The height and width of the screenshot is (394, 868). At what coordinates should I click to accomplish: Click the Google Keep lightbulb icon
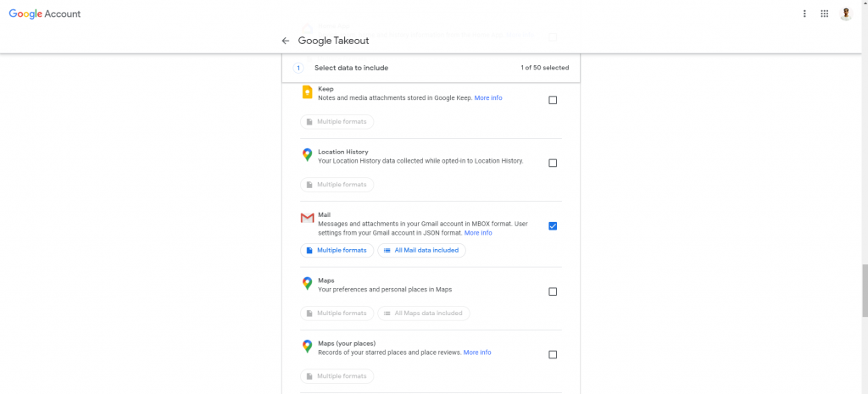pos(307,92)
